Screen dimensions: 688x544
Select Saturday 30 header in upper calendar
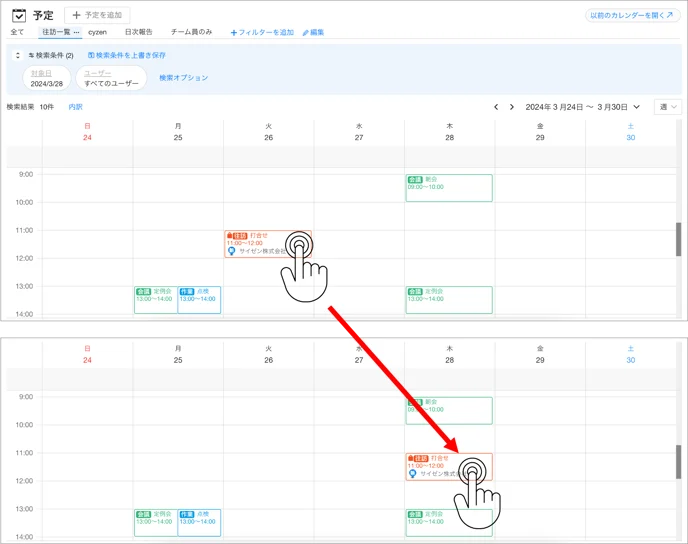point(631,132)
